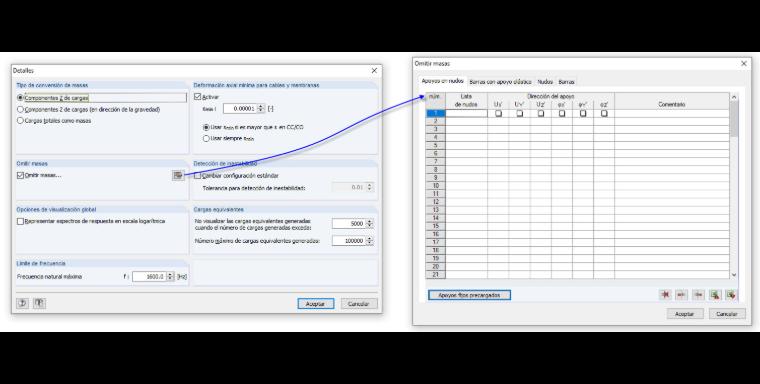The height and width of the screenshot is (384, 760).
Task: Select row header 15 in the table
Action: pyautogui.click(x=435, y=226)
